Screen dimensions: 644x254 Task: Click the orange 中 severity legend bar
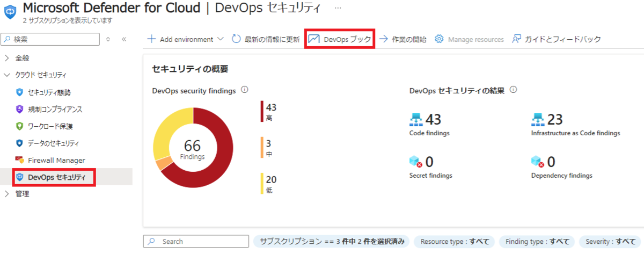pyautogui.click(x=262, y=148)
